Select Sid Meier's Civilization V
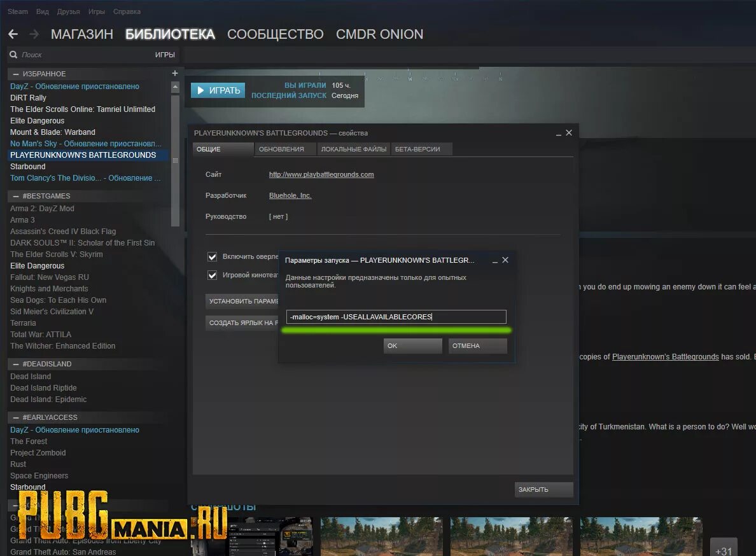756x556 pixels. (52, 312)
